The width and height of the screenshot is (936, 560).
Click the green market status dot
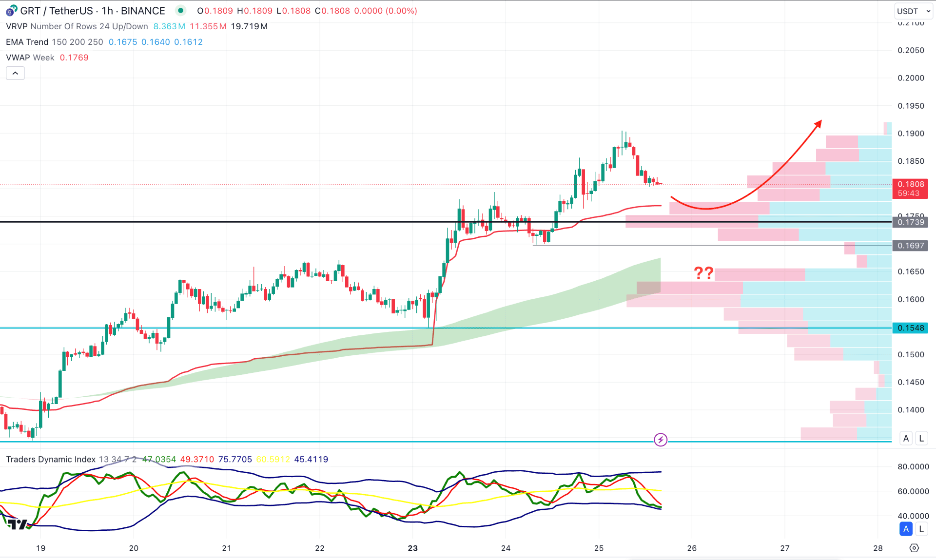click(180, 10)
